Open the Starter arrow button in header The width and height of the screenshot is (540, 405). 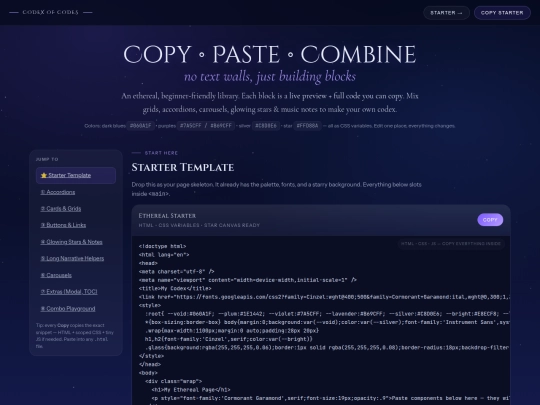click(x=446, y=13)
